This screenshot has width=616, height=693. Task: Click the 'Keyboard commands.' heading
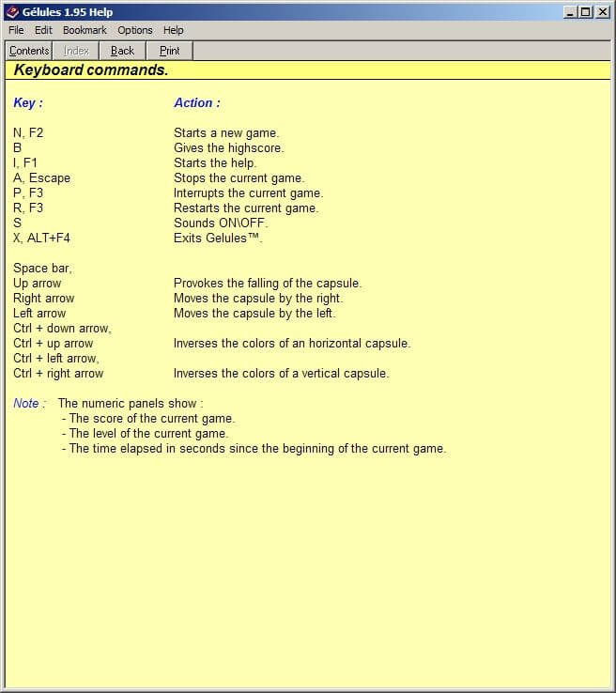[91, 69]
